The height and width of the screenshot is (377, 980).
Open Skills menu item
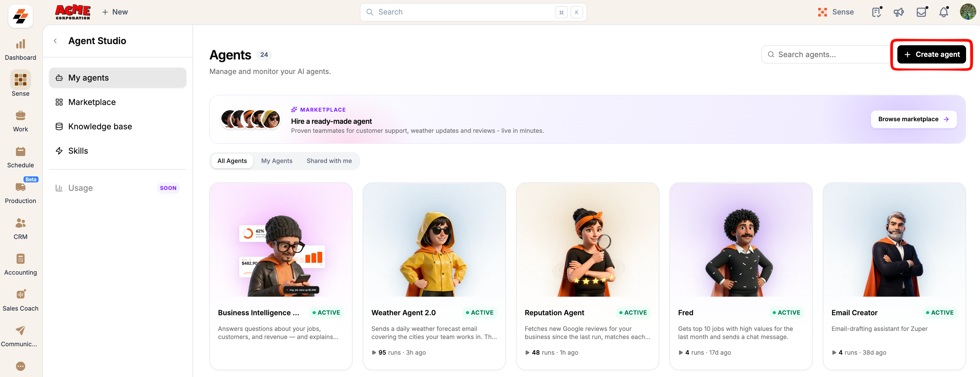(x=117, y=151)
